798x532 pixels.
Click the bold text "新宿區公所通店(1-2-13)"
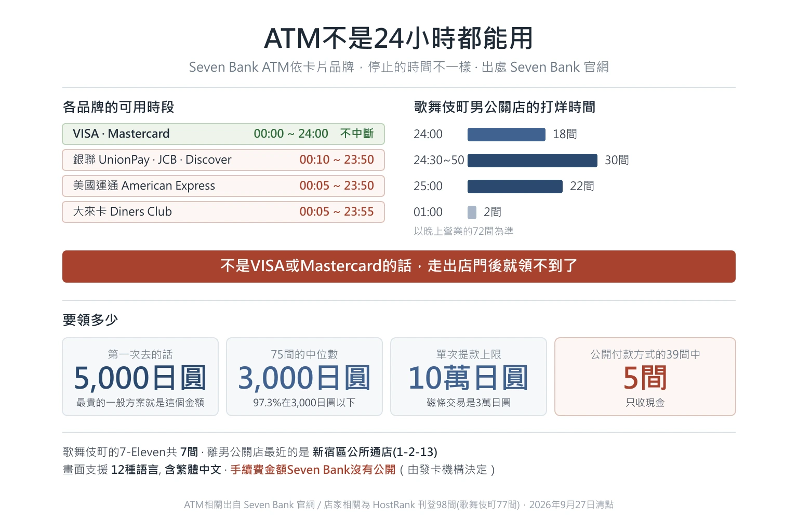click(x=375, y=452)
